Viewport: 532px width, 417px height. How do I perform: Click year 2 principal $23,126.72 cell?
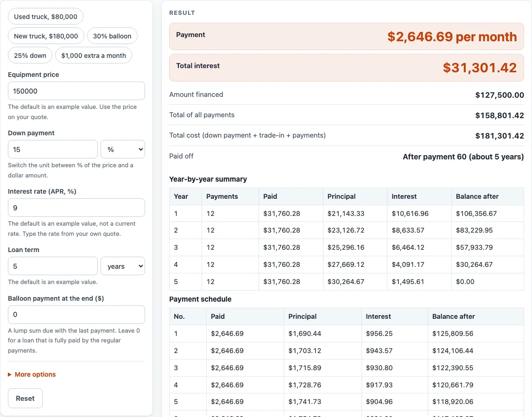coord(355,230)
